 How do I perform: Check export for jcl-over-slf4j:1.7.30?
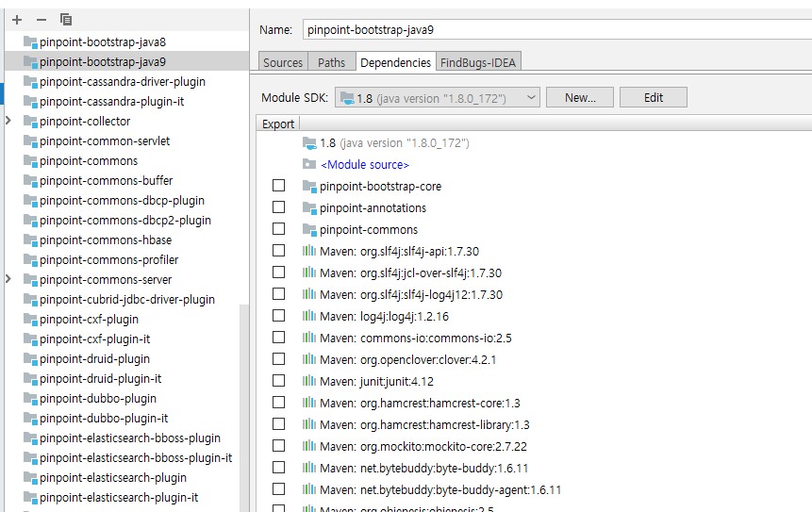point(278,273)
